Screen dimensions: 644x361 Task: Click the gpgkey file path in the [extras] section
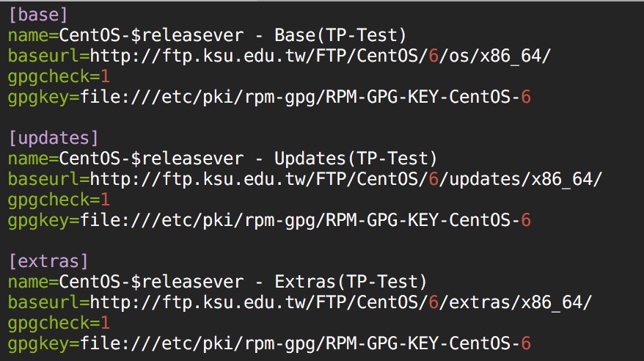(305, 343)
